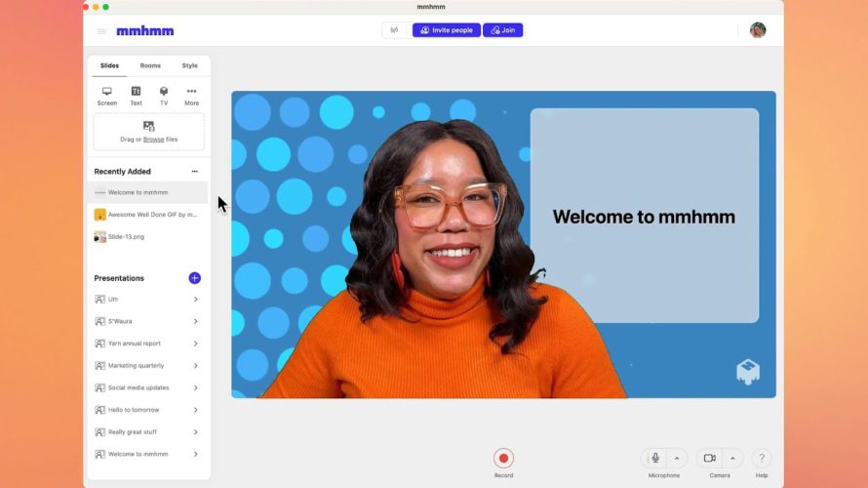The height and width of the screenshot is (488, 868).
Task: Click the 'Marketing quarterly' presentation icon
Action: coord(99,366)
